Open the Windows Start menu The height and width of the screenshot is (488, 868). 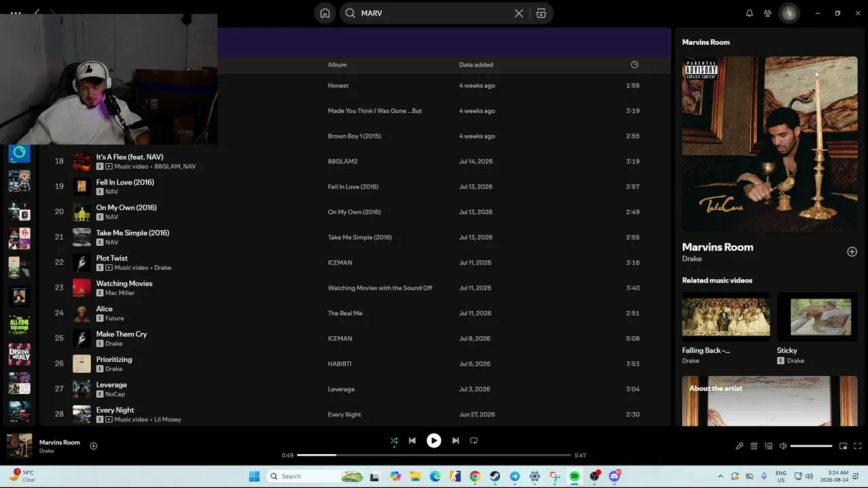[x=254, y=476]
